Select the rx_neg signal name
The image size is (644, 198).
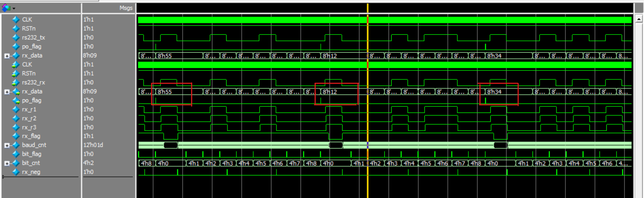pyautogui.click(x=31, y=172)
